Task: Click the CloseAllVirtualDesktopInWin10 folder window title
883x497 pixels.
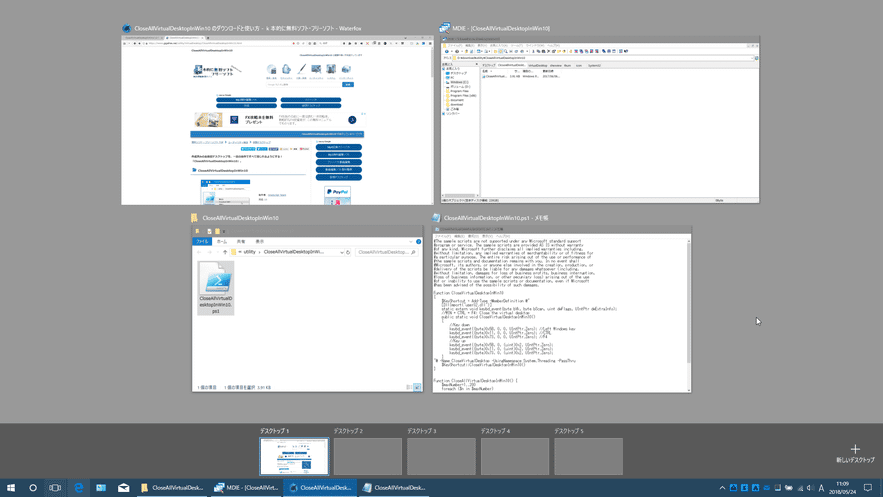Action: coord(240,218)
